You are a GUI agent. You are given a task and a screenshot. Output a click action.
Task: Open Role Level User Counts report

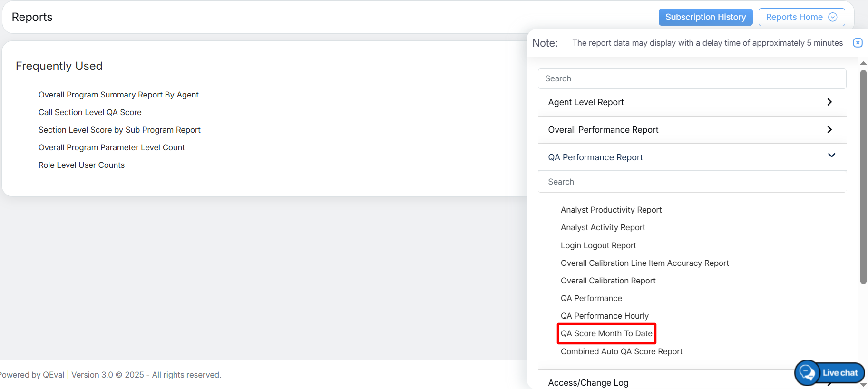(81, 165)
